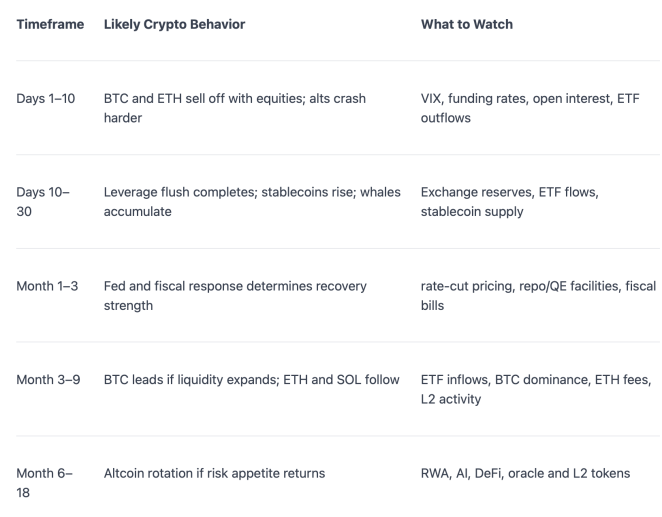Click the 'ETF inflows, BTC dominance' cell
The height and width of the screenshot is (517, 662).
[536, 389]
